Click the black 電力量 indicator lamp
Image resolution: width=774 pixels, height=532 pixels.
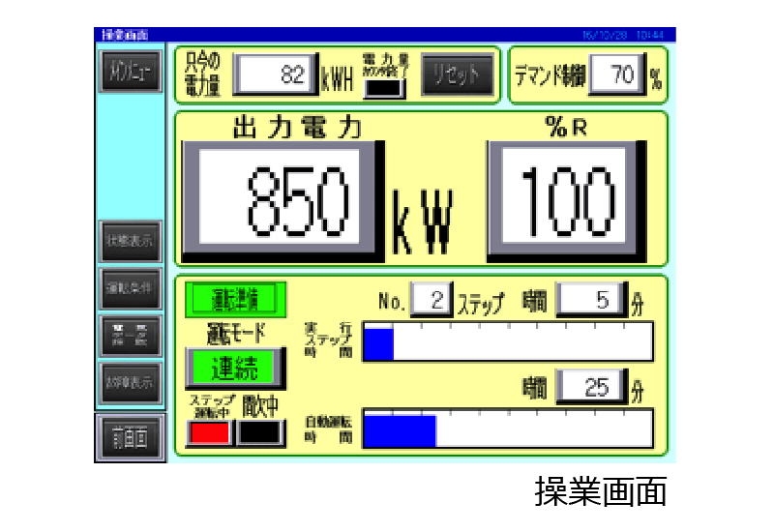click(385, 86)
